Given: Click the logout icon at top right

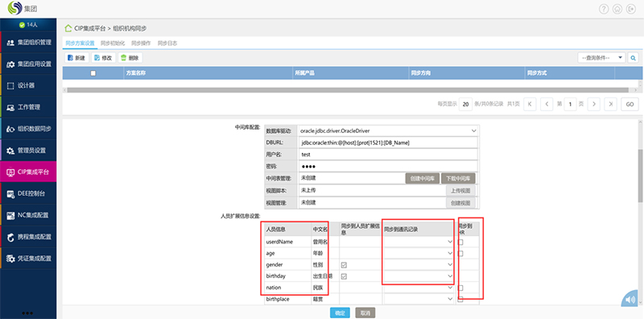Looking at the screenshot, I should (x=630, y=9).
